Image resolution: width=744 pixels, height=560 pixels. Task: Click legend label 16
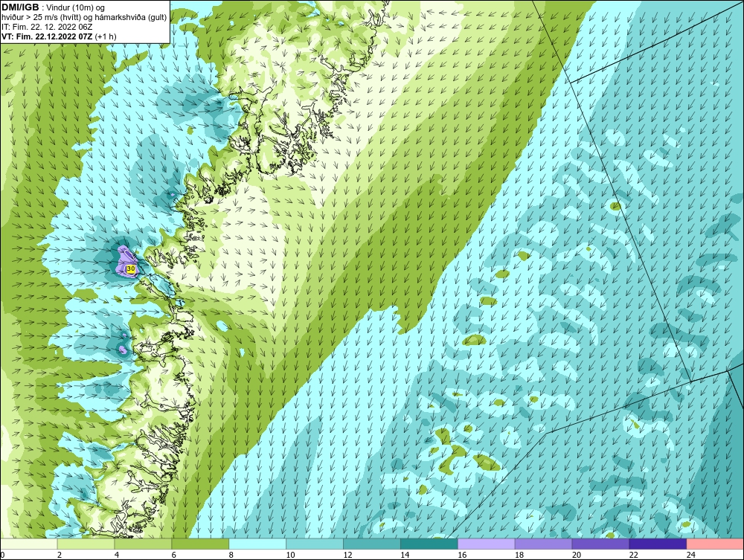(462, 555)
